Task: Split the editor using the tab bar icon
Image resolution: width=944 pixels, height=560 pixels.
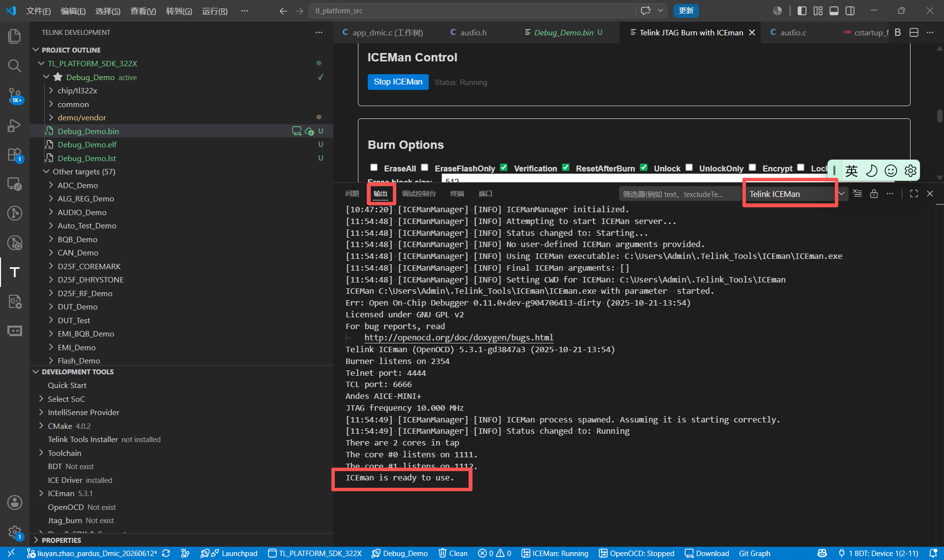Action: pyautogui.click(x=914, y=32)
